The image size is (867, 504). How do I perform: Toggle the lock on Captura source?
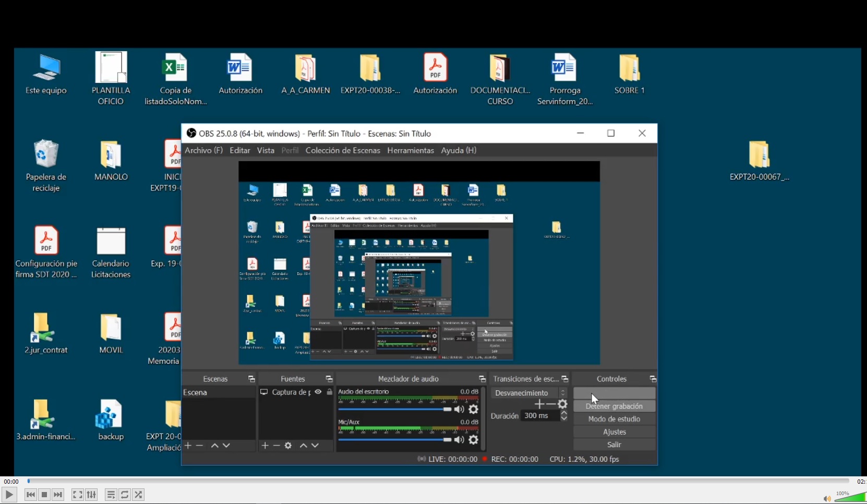(330, 392)
